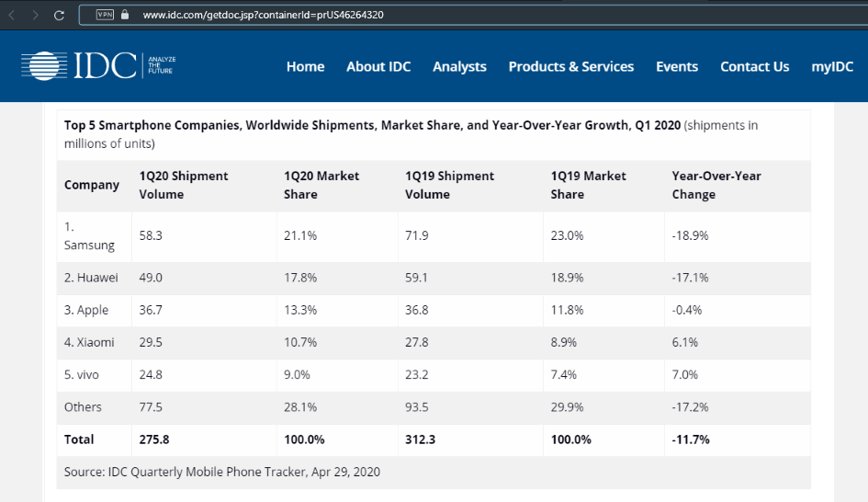Open the About IDC menu

[378, 66]
